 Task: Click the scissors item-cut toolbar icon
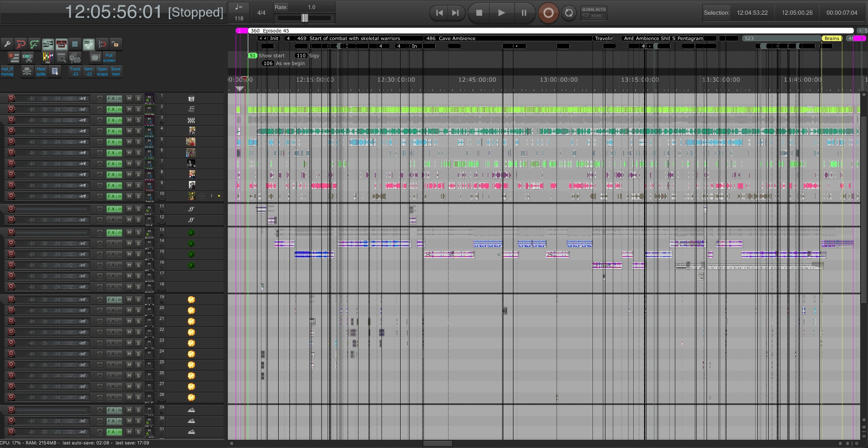tap(27, 58)
